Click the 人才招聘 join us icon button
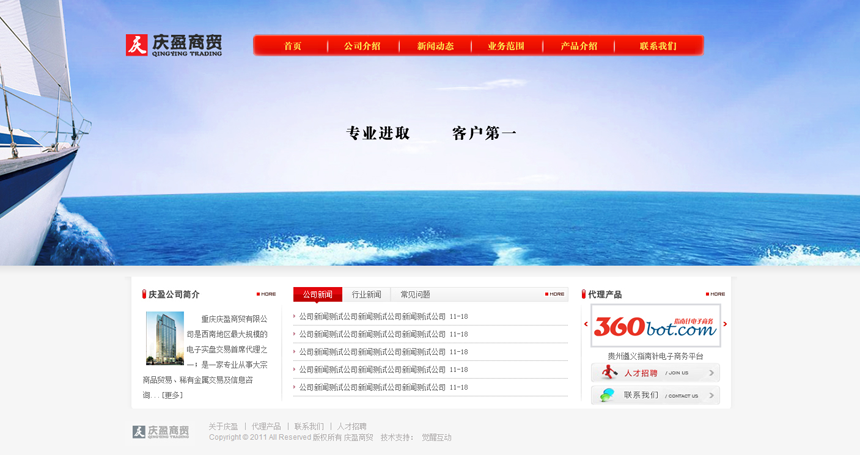 (655, 372)
